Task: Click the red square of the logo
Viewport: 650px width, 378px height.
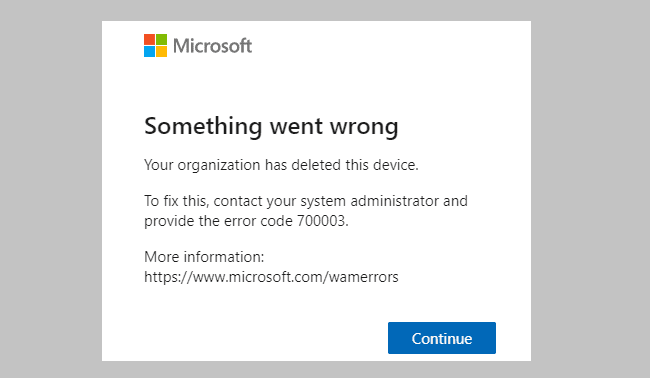Action: [149, 39]
